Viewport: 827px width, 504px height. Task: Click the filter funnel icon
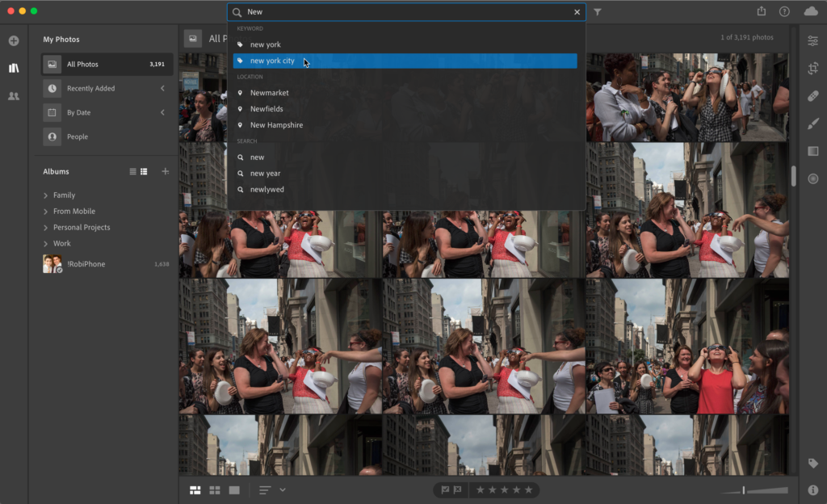pos(598,12)
